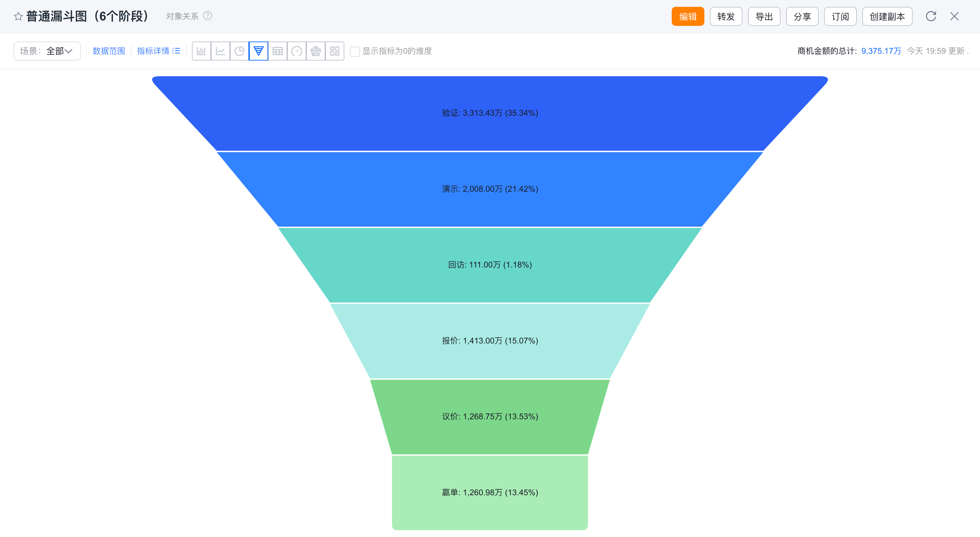Select the funnel chart view icon

pyautogui.click(x=258, y=51)
